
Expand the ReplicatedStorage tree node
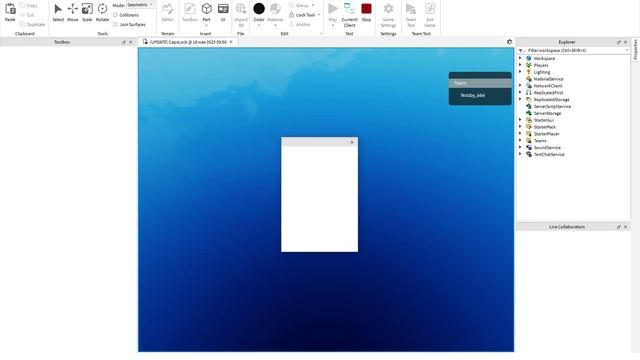(520, 99)
